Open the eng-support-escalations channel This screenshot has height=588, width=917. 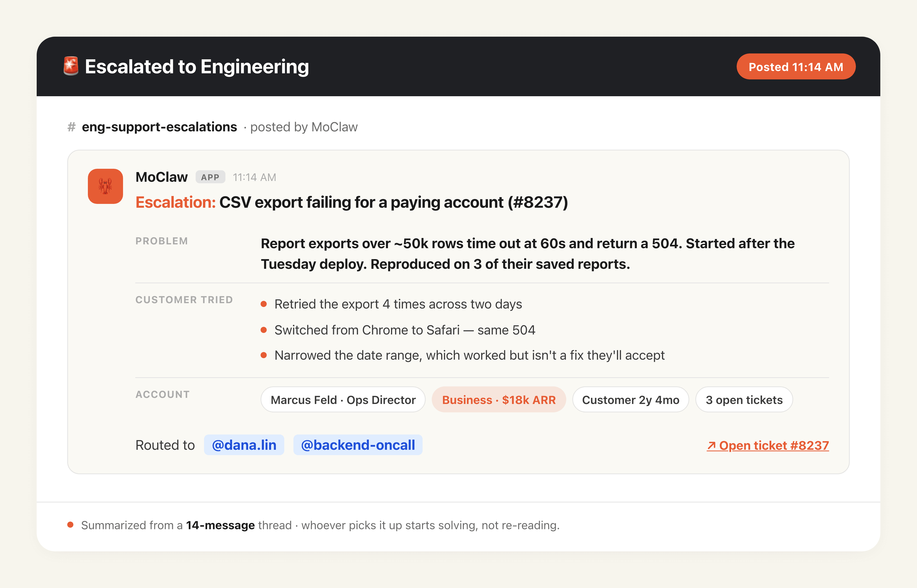(x=159, y=127)
